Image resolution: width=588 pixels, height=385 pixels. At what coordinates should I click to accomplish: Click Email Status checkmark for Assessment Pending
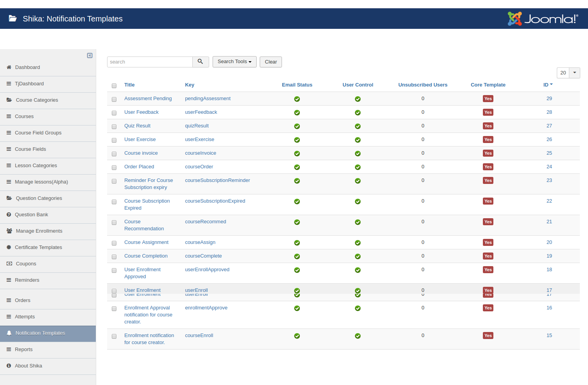tap(297, 99)
